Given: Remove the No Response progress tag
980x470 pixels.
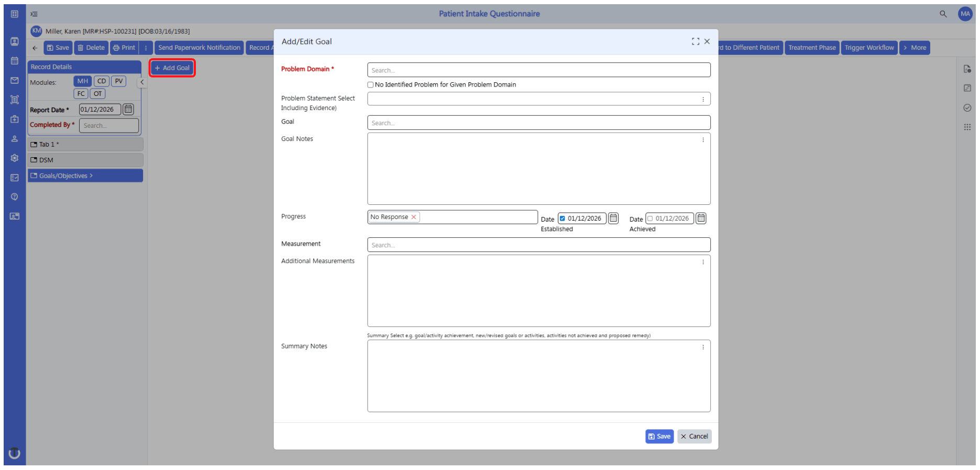Looking at the screenshot, I should tap(413, 217).
